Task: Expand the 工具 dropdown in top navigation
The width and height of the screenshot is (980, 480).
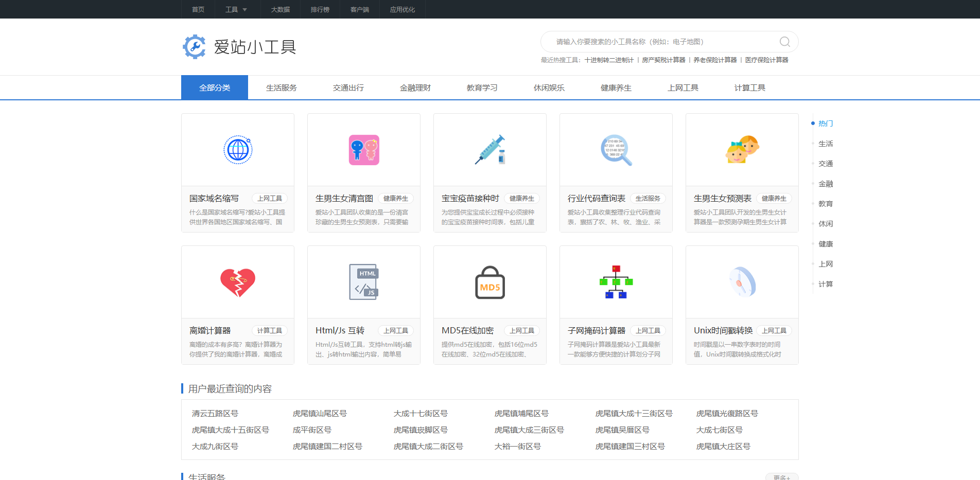Action: [236, 9]
